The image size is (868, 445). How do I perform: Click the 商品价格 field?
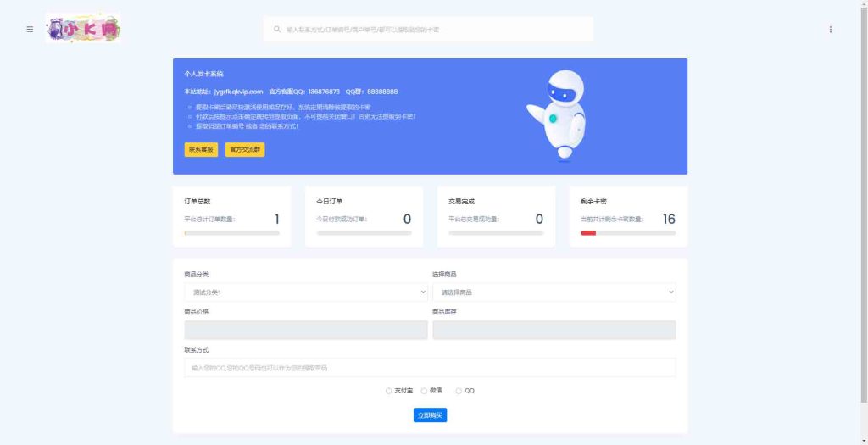(x=305, y=330)
